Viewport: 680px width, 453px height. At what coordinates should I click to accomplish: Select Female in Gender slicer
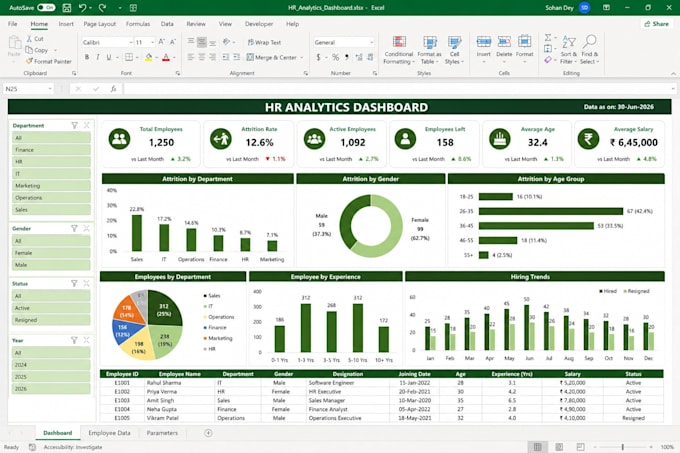coord(51,253)
